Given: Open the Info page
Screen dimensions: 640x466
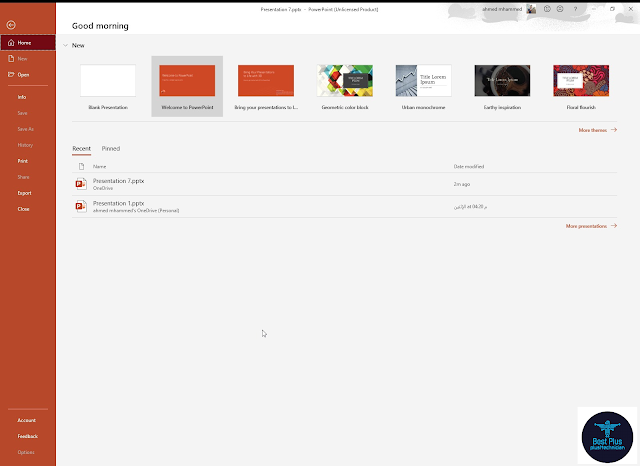Looking at the screenshot, I should 22,97.
